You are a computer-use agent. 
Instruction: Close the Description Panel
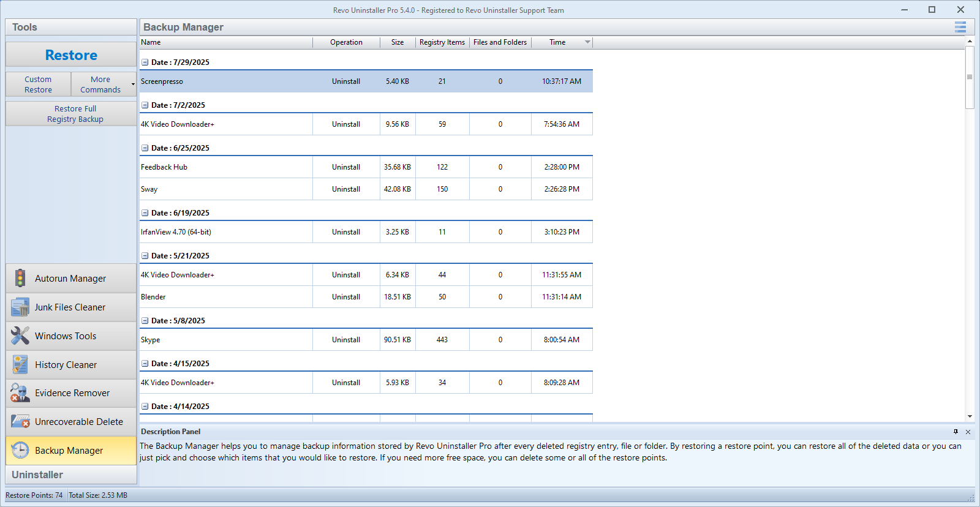[x=968, y=432]
